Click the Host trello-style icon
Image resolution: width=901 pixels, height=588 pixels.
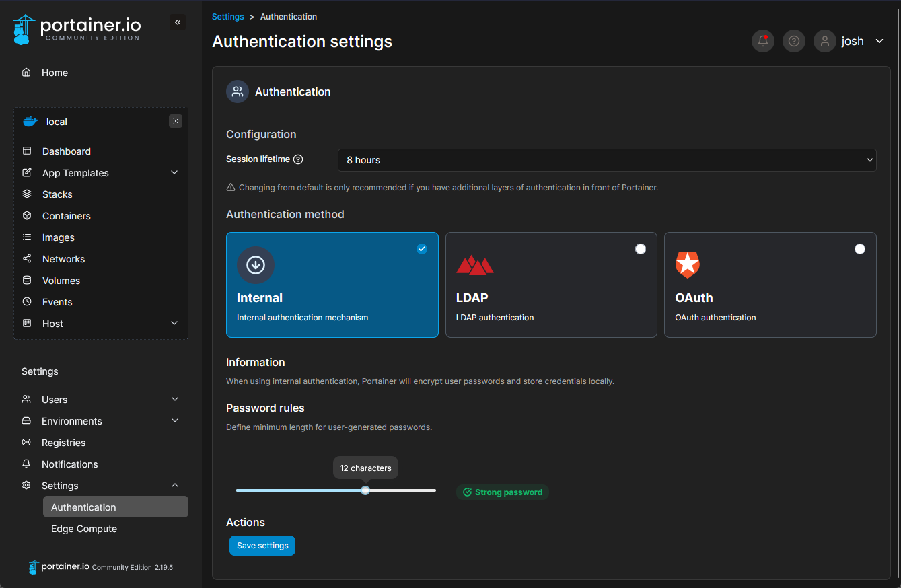pos(27,324)
